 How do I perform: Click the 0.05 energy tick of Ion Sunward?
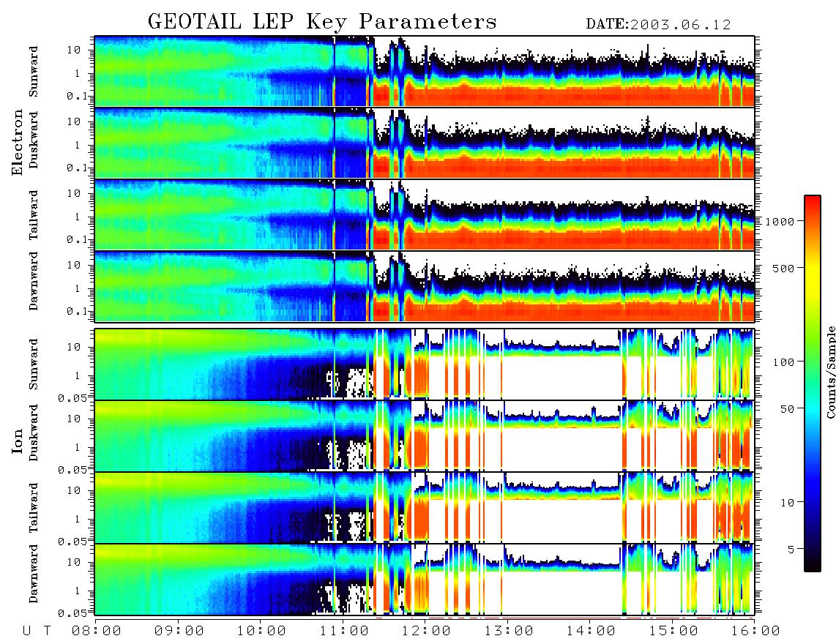coord(73,397)
